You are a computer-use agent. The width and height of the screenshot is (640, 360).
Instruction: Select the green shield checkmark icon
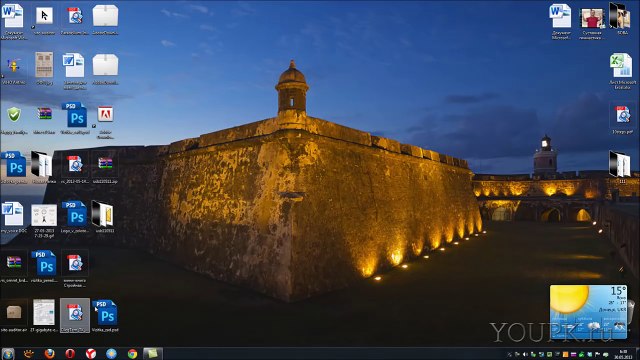[x=14, y=115]
